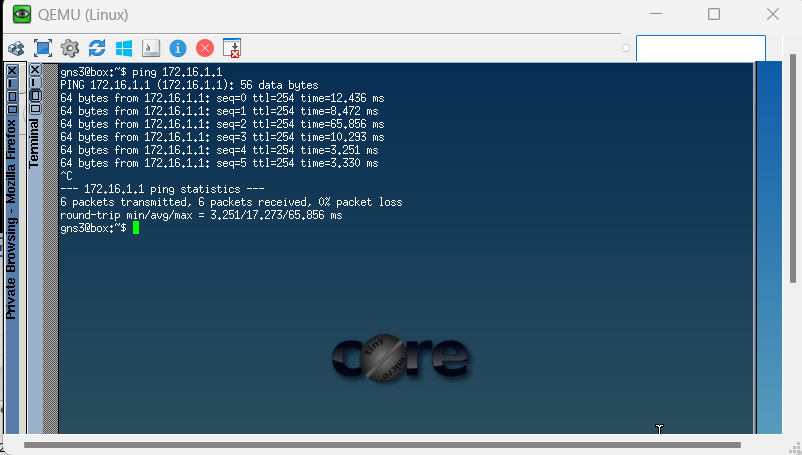Screen dimensions: 802x455
Task: Maximize the QEMU window
Action: coord(714,14)
